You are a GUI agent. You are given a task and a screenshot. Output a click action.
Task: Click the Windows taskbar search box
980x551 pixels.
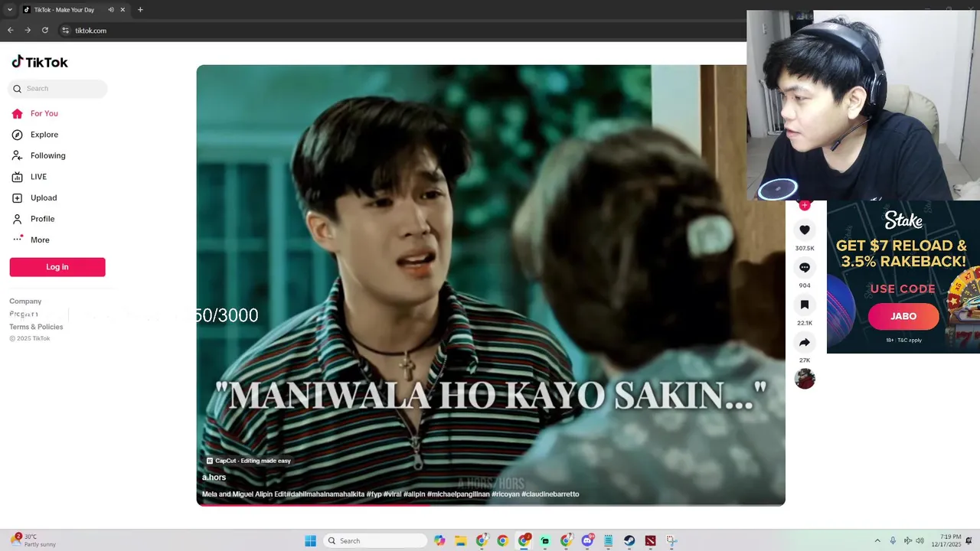(x=375, y=541)
